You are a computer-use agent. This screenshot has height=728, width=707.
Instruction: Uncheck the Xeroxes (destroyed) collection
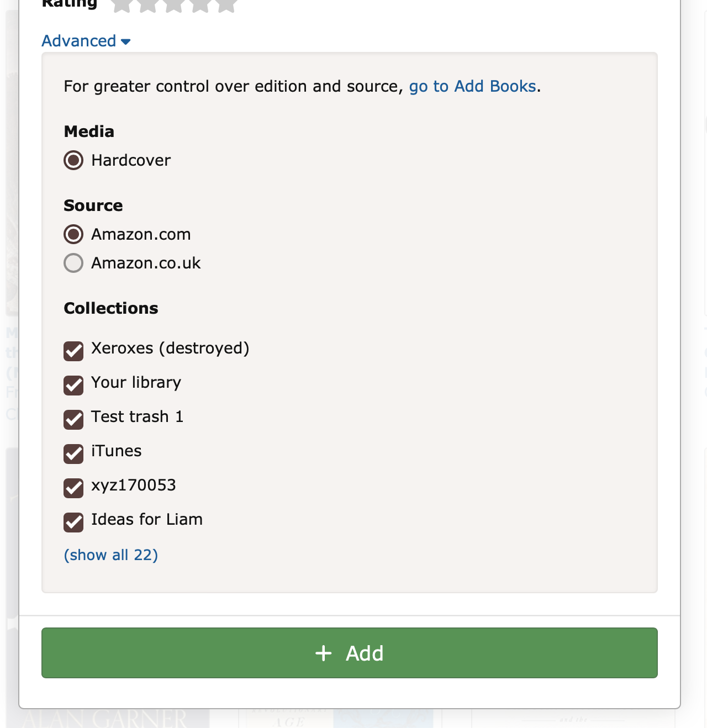(x=73, y=351)
